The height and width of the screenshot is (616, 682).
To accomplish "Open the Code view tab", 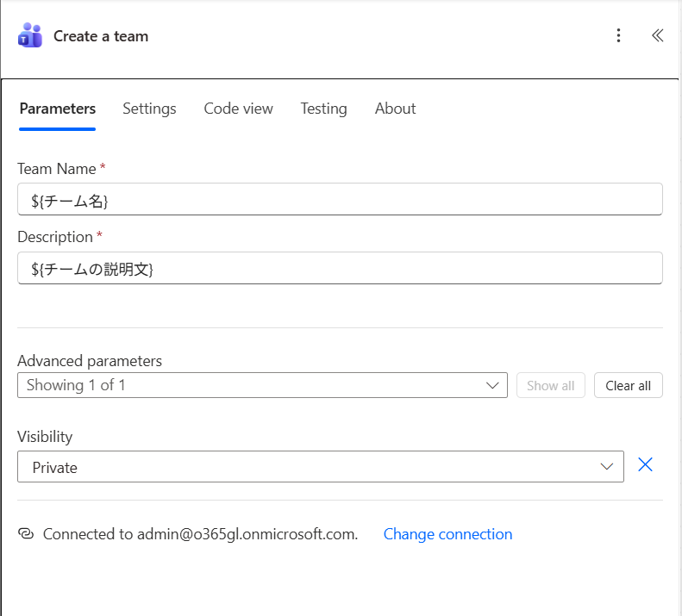I will point(238,109).
